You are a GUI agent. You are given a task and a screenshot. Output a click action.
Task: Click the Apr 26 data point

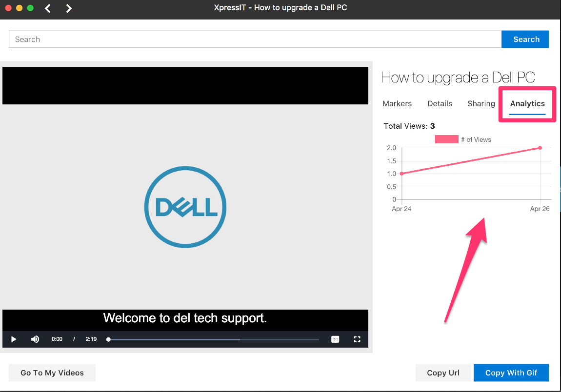pyautogui.click(x=540, y=148)
